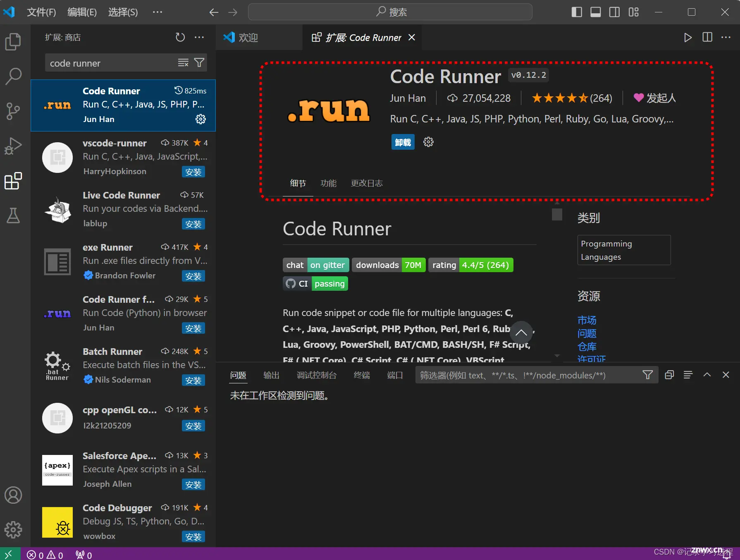Screen dimensions: 740x560
Task: Open the Extensions view icon
Action: click(x=13, y=181)
